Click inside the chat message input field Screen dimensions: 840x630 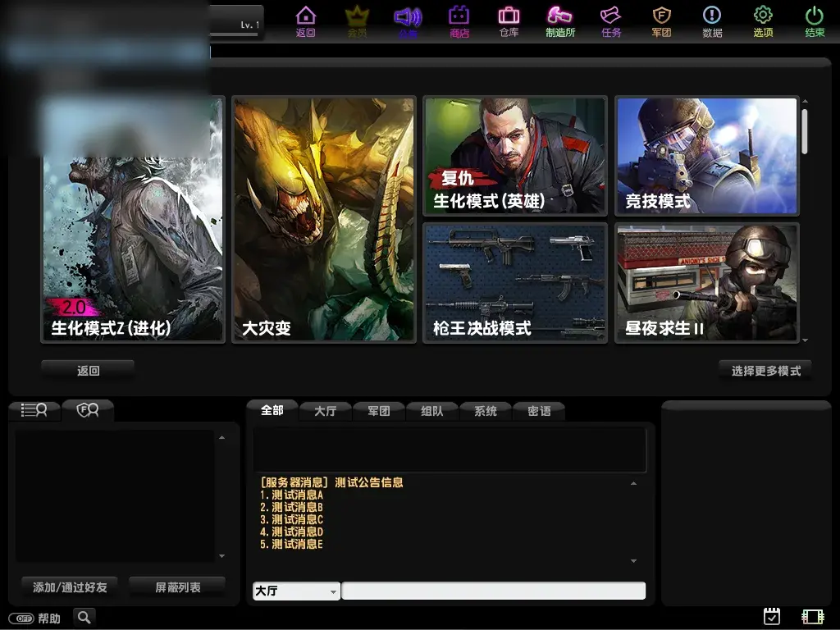coord(492,591)
